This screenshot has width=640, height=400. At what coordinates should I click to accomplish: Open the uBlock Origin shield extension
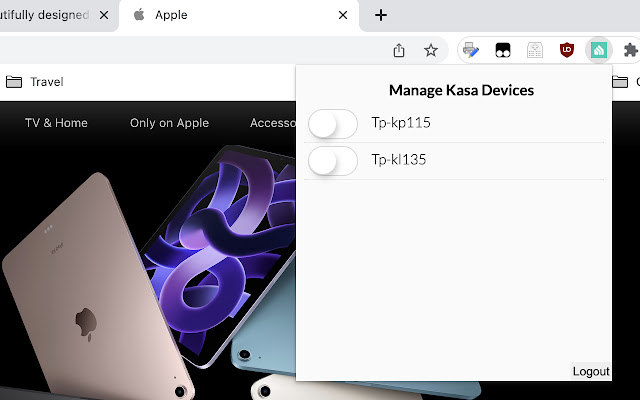pyautogui.click(x=567, y=50)
